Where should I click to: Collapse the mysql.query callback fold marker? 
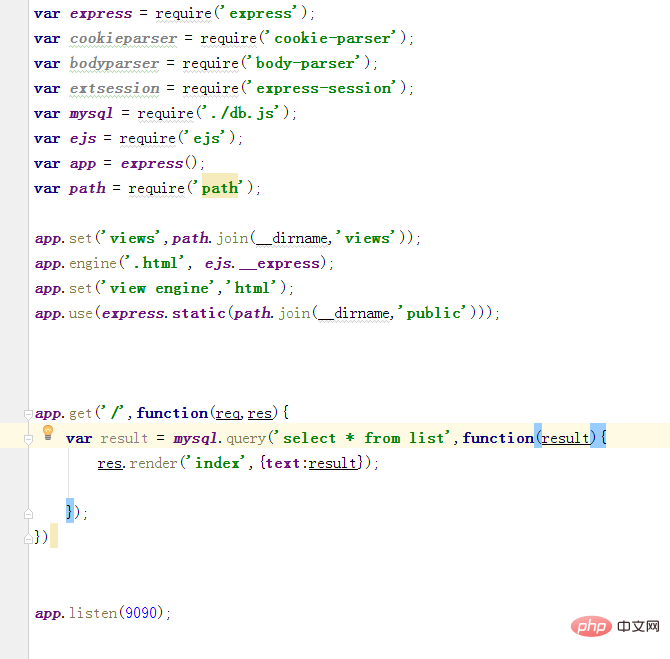pyautogui.click(x=28, y=439)
